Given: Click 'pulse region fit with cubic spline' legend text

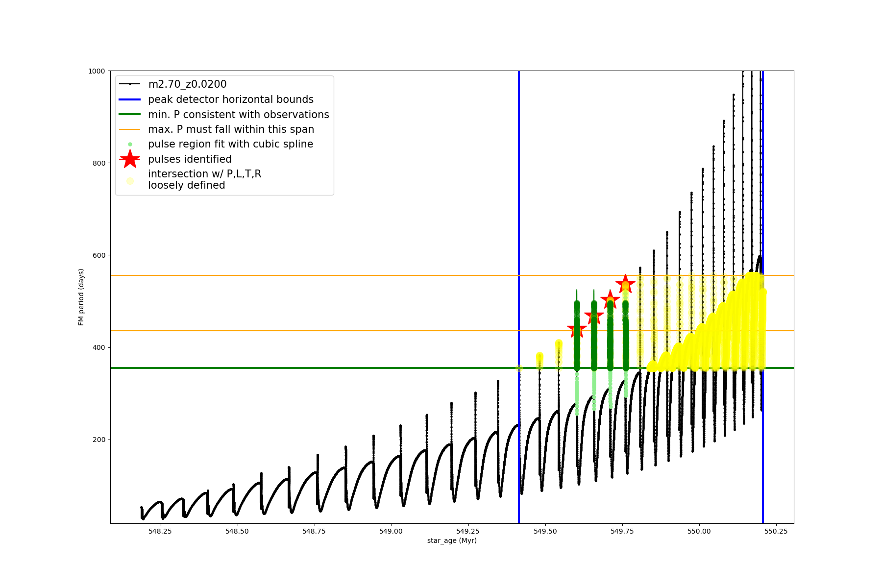Looking at the screenshot, I should (230, 144).
